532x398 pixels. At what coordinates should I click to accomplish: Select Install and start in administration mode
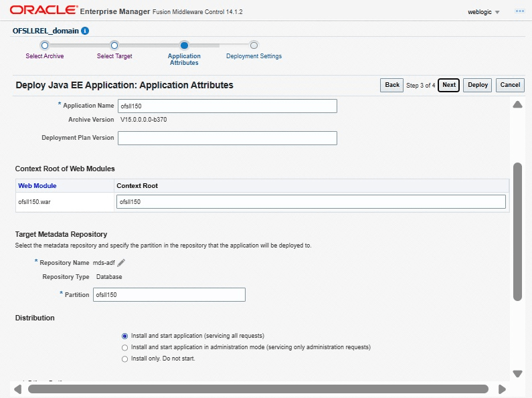tap(125, 347)
